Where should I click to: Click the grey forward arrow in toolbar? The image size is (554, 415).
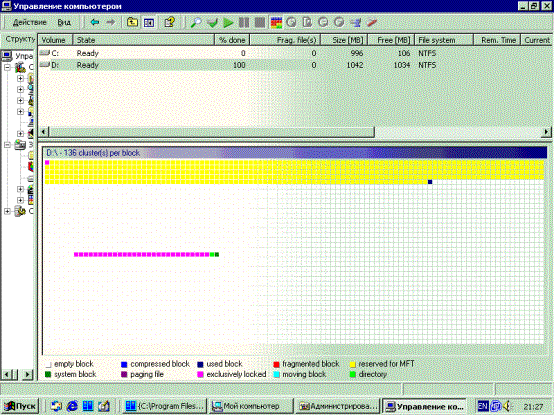(111, 23)
